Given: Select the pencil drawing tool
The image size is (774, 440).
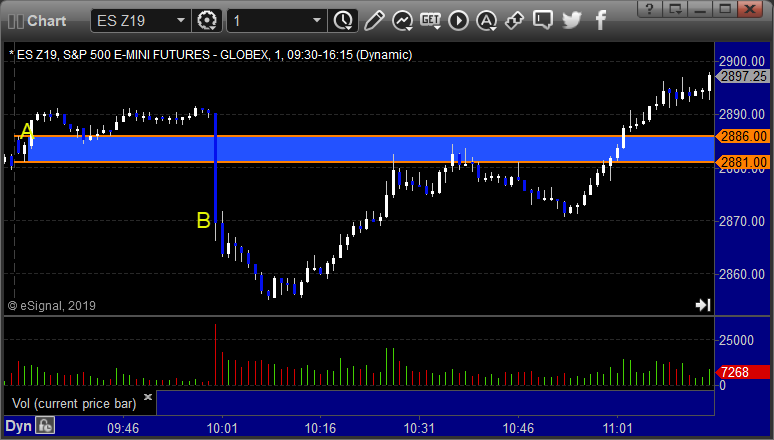Looking at the screenshot, I should click(374, 21).
